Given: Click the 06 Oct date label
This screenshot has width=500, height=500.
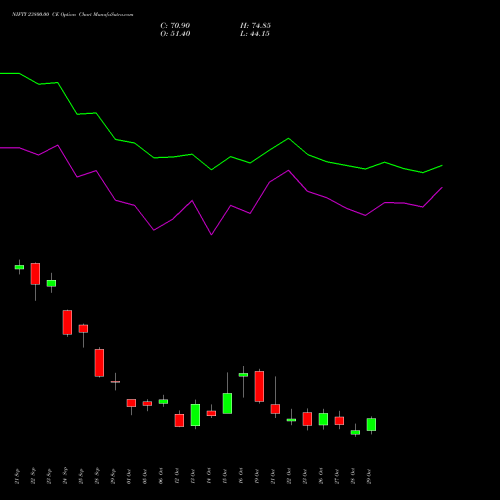Looking at the screenshot, I should click(x=161, y=476).
